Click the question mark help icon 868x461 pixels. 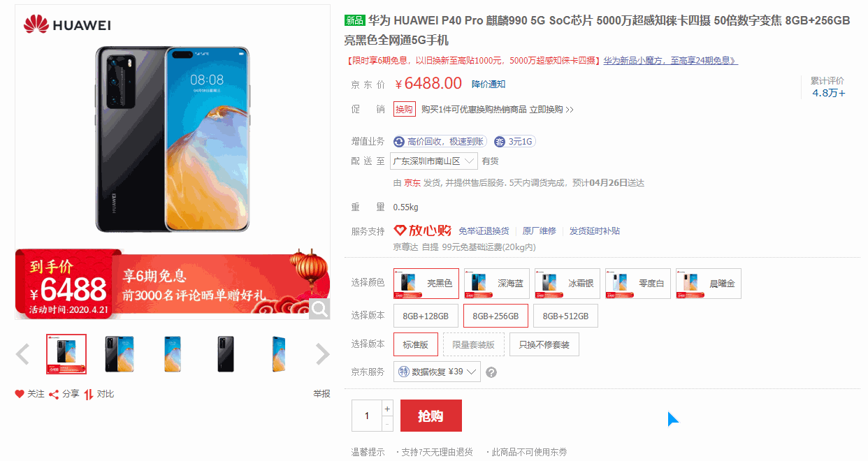click(x=491, y=372)
